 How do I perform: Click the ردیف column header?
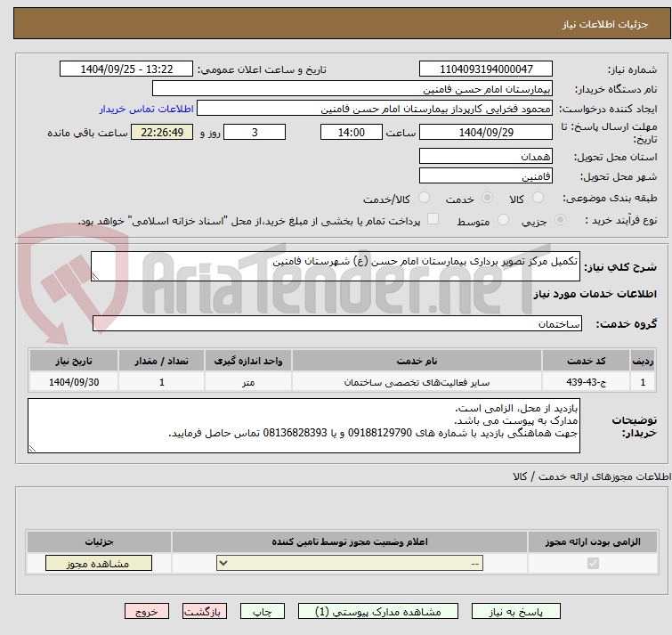pos(643,361)
